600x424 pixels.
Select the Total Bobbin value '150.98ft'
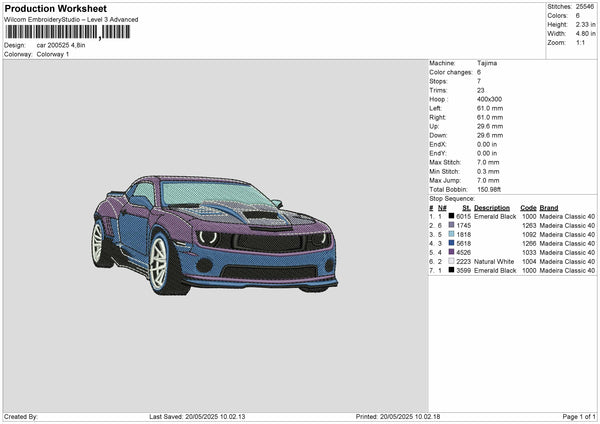tap(489, 189)
